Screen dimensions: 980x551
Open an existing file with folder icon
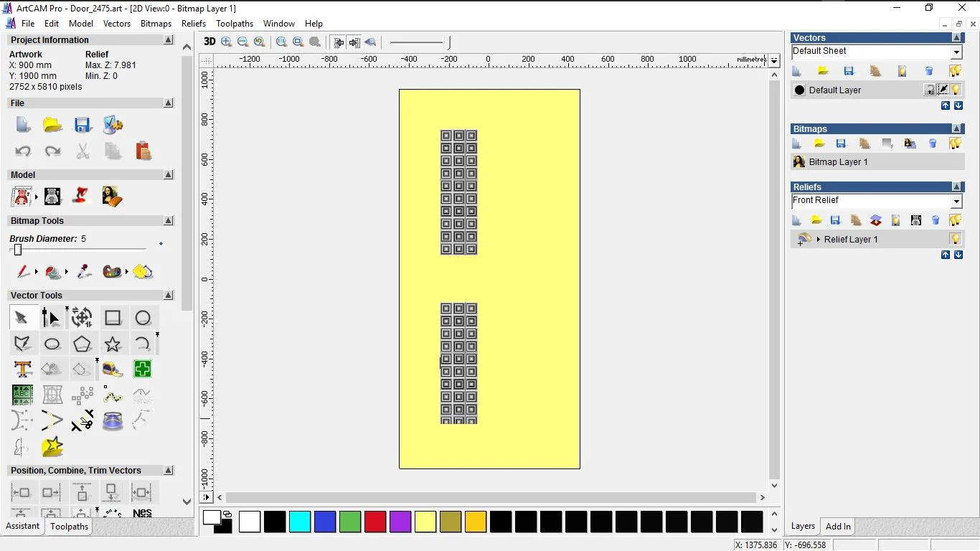click(52, 126)
